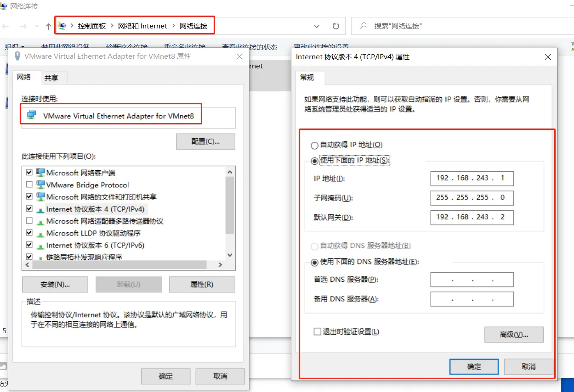Screen dimensions: 574x392
Task: Click 网络连接 in the breadcrumb
Action: pos(193,26)
